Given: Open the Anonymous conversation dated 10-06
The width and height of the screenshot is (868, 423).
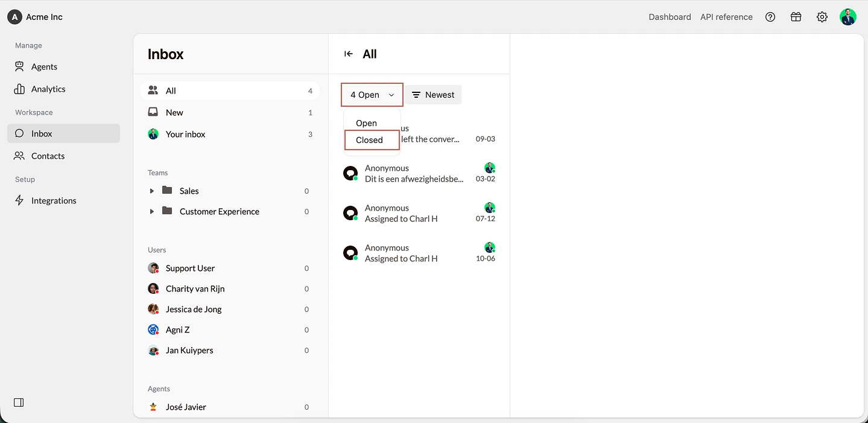Looking at the screenshot, I should click(x=419, y=253).
